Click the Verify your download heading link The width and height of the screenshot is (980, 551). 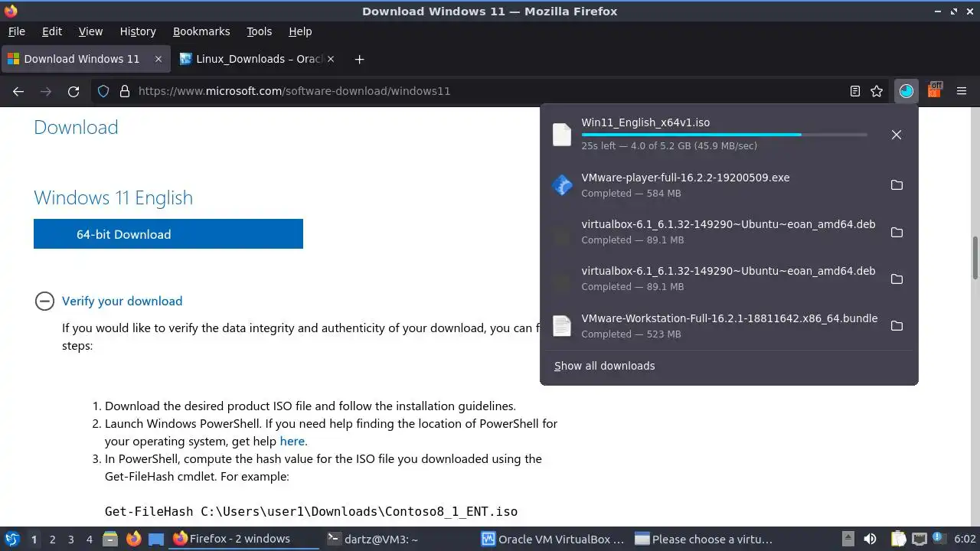pos(122,301)
